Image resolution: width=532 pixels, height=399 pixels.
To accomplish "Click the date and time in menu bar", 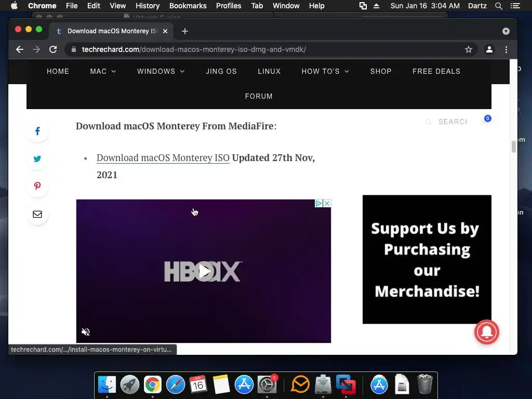I will (x=425, y=6).
